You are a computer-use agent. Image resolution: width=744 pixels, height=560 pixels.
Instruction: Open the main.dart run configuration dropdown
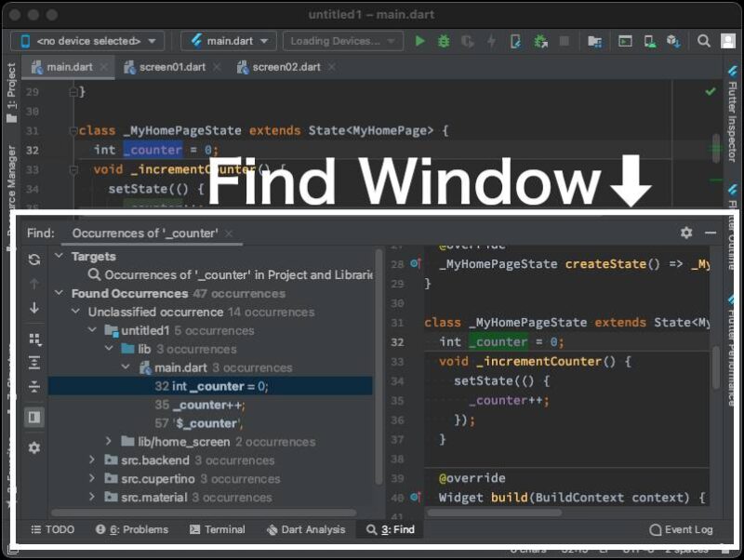[229, 41]
